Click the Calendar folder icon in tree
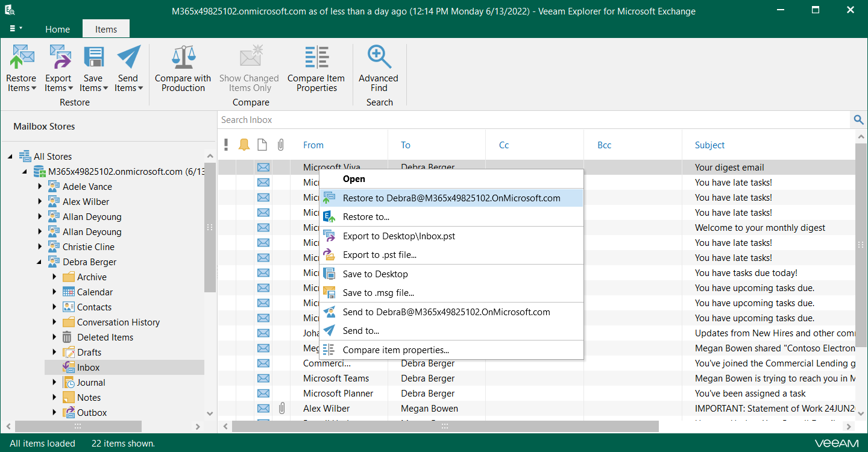The image size is (868, 452). 69,292
